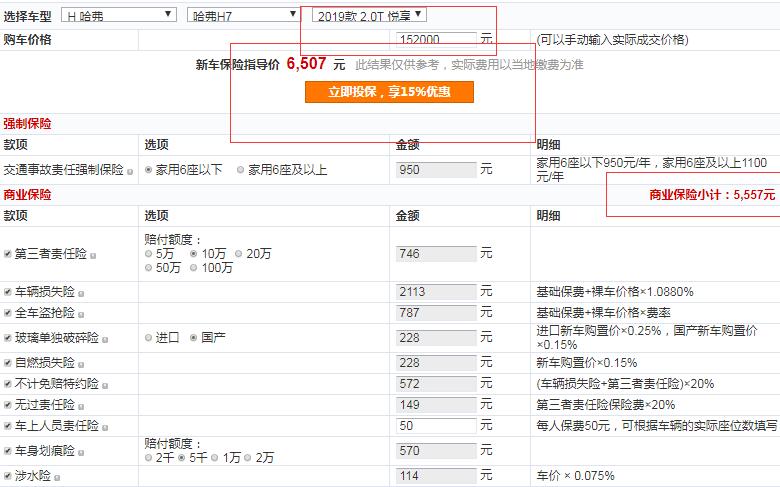
Task: Click info icon beside 全车盗抢险
Action: click(81, 314)
